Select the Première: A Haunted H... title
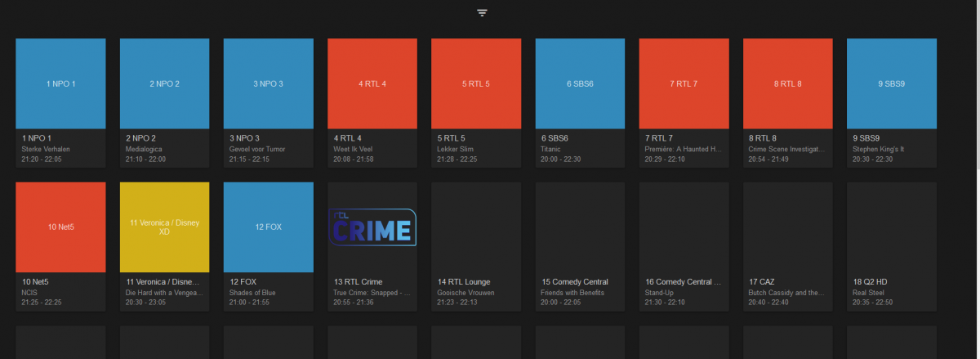This screenshot has width=980, height=359. [x=684, y=149]
